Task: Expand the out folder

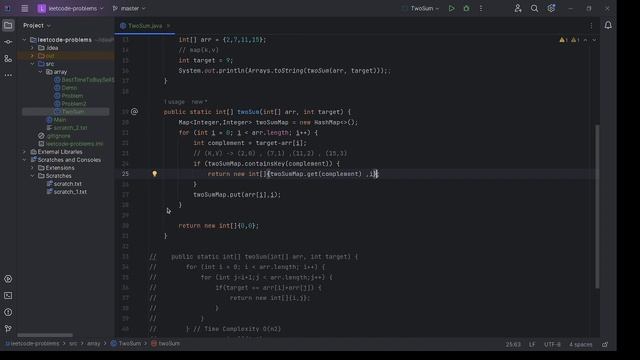Action: pos(32,56)
